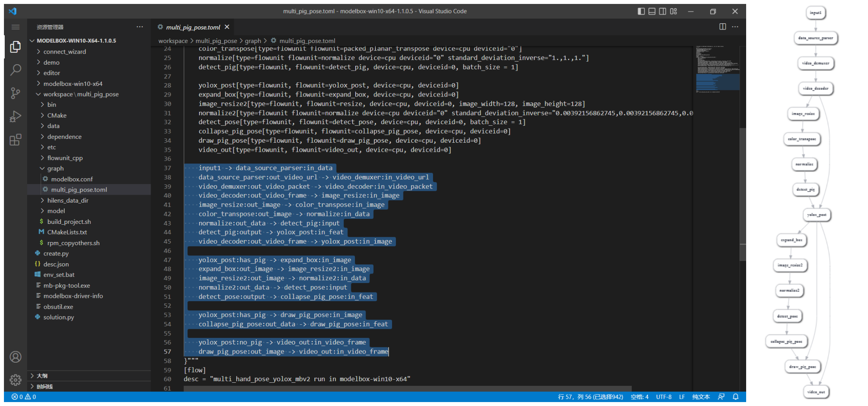Open notifications bell in status bar
The width and height of the screenshot is (868, 406).
(735, 397)
